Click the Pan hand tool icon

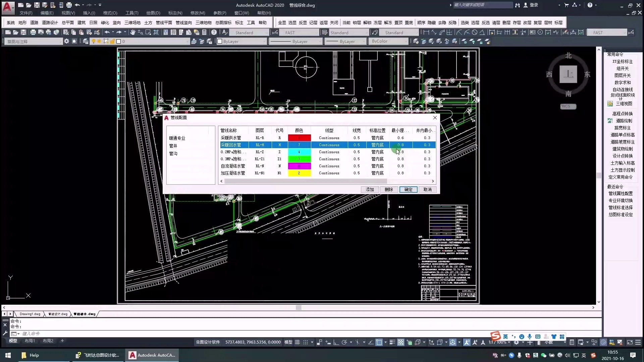(x=133, y=33)
